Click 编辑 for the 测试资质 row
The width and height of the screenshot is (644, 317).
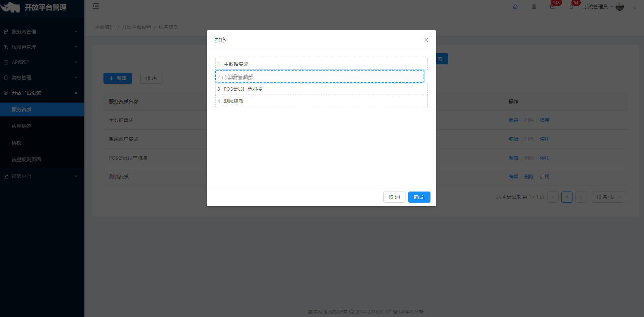point(513,177)
